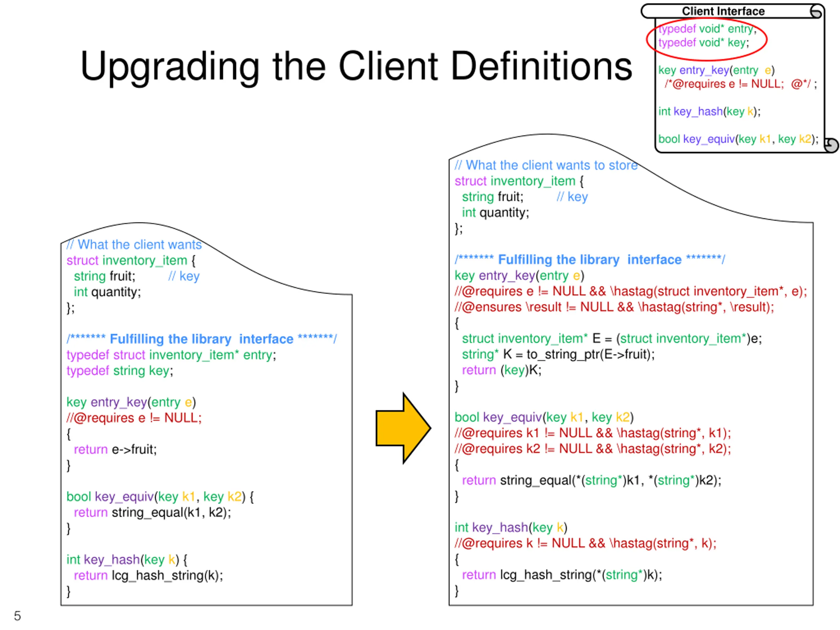Click "bool key_equiv(key k1, key k2);" in Client Interface
Screen dimensions: 840x630
point(738,139)
